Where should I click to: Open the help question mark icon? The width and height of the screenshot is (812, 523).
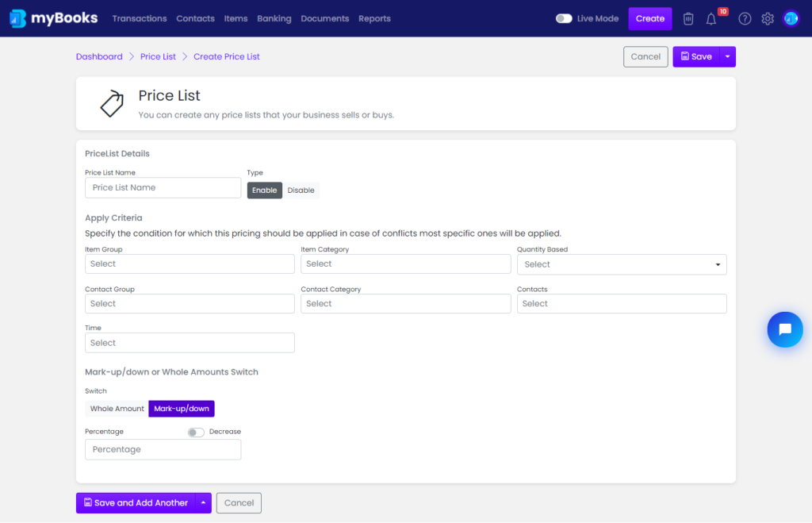pos(745,19)
